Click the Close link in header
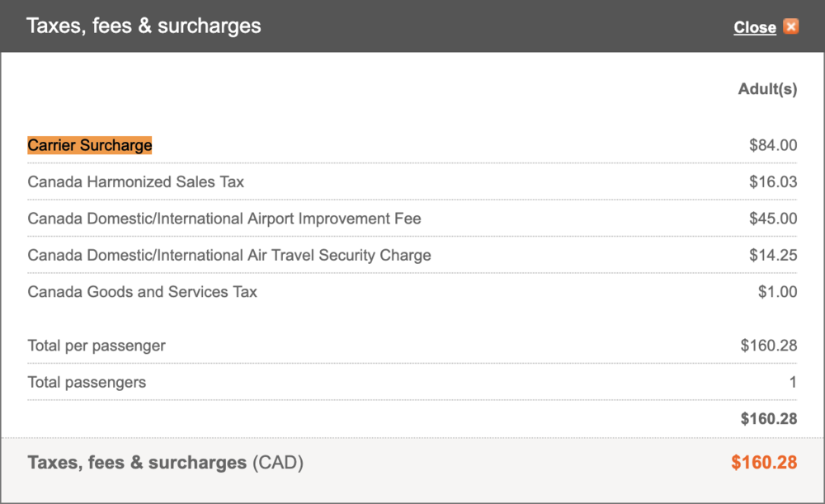The width and height of the screenshot is (825, 504). (755, 27)
